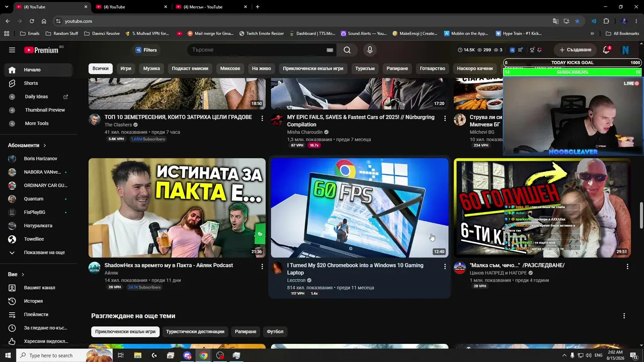Open the Lecctron channel name link
This screenshot has width=644, height=362.
[296, 280]
